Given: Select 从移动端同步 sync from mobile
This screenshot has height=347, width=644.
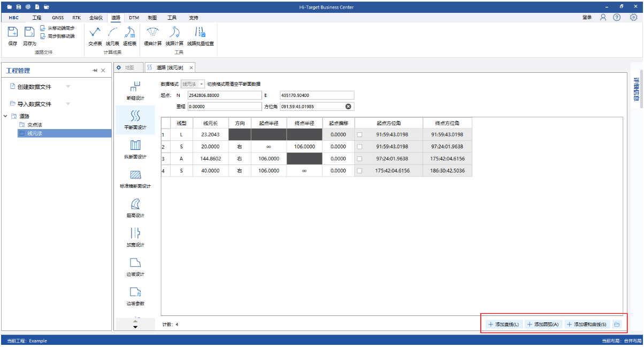Looking at the screenshot, I should coord(57,28).
